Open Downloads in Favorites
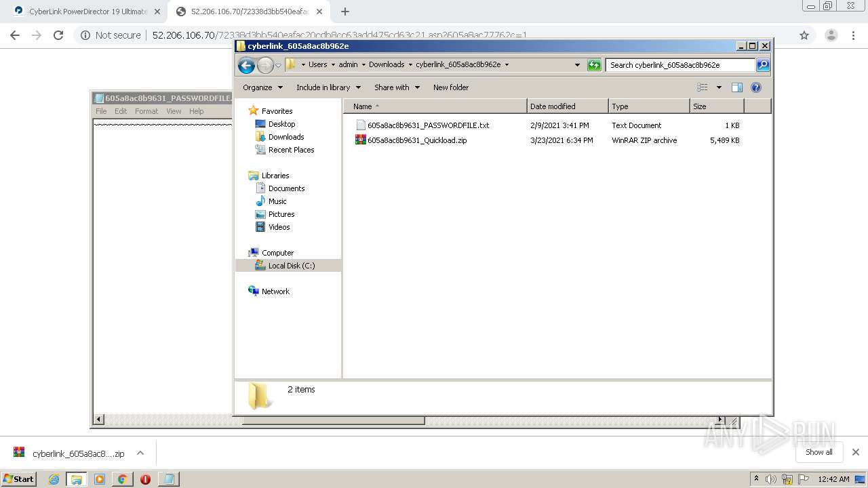Screen dimensions: 868x488 pos(285,137)
